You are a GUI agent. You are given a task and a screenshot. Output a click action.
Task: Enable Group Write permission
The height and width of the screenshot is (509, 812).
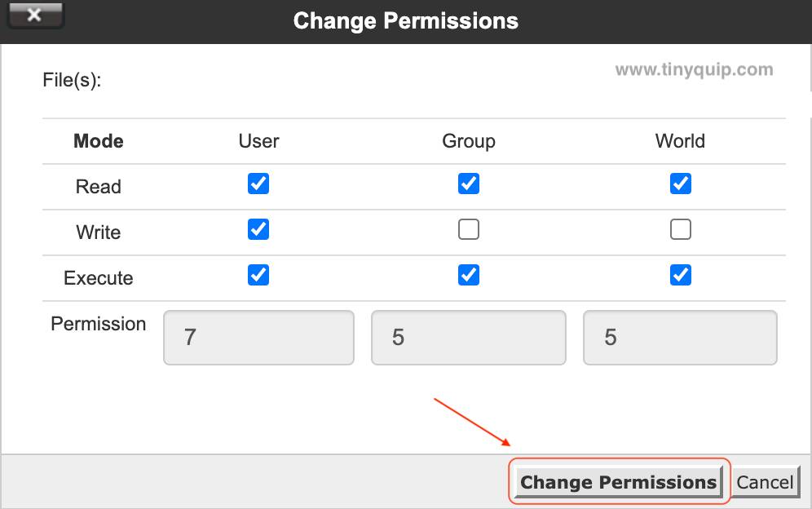click(x=469, y=230)
